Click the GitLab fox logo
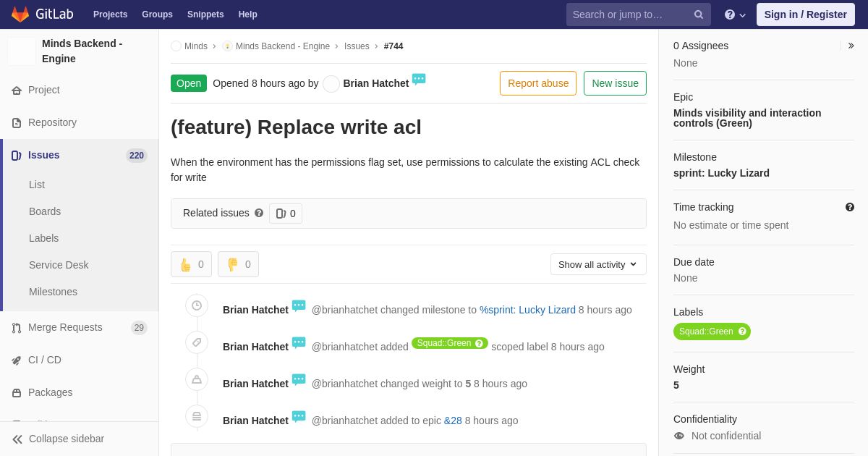 point(20,14)
